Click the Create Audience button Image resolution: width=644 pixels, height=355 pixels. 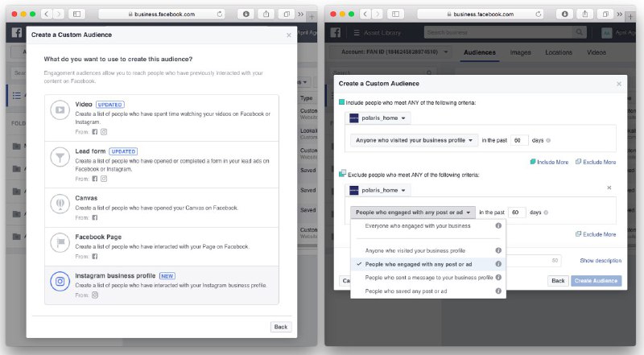[596, 281]
